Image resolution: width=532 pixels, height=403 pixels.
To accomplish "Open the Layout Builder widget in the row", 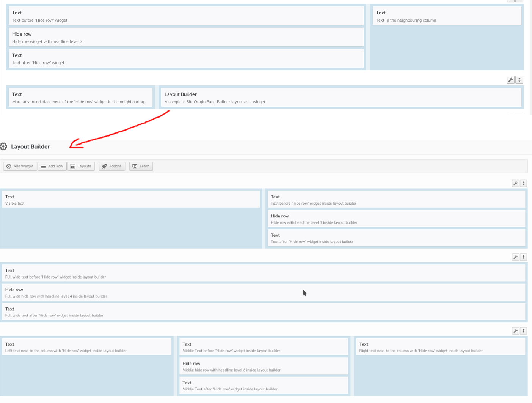I will (341, 98).
